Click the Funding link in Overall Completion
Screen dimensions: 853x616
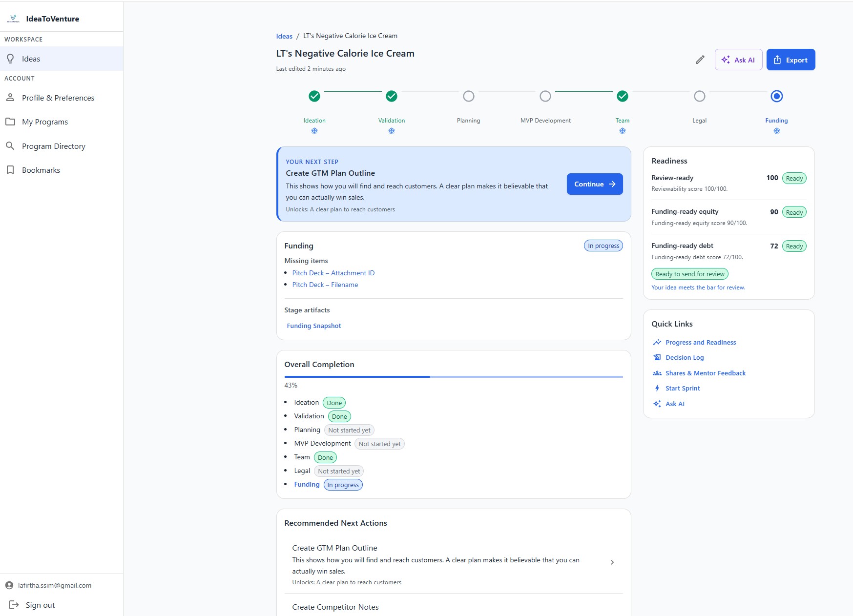307,484
